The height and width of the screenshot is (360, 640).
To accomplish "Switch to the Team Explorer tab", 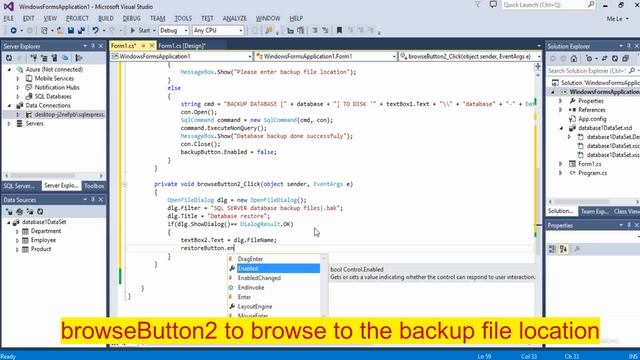I will [594, 211].
